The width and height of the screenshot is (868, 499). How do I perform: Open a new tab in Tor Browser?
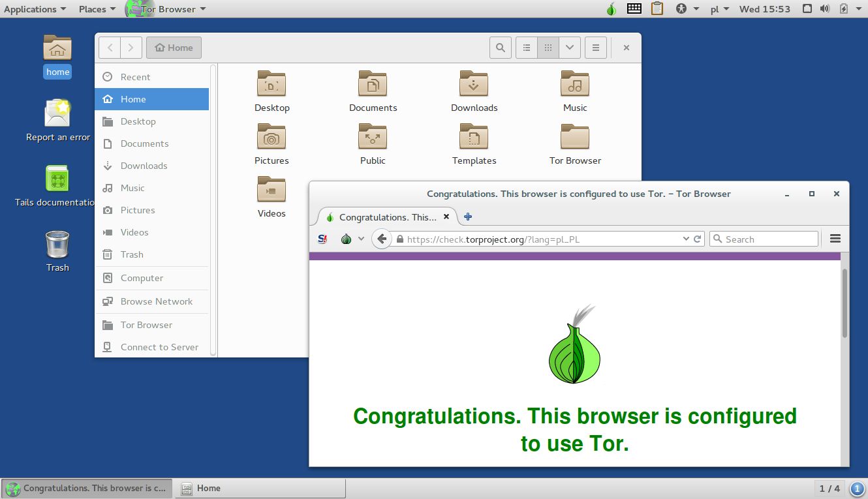click(x=468, y=217)
